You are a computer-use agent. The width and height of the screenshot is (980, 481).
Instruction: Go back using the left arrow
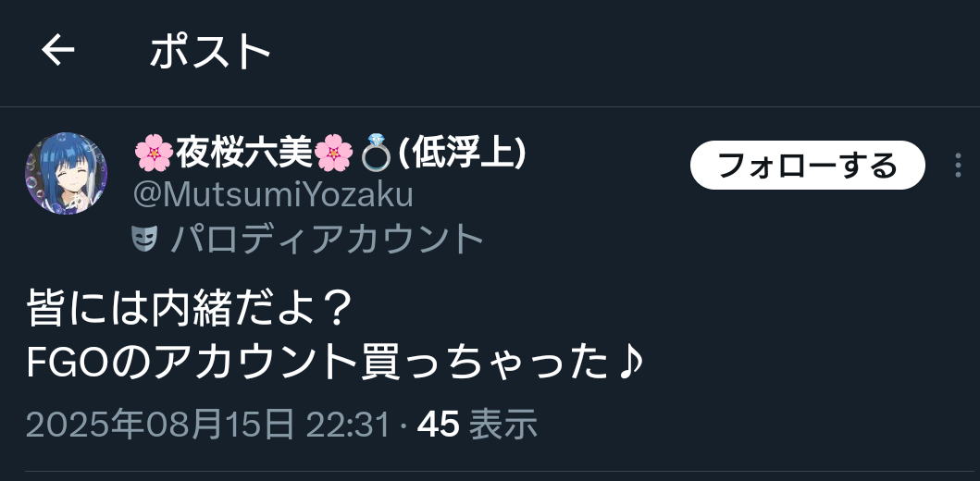58,50
